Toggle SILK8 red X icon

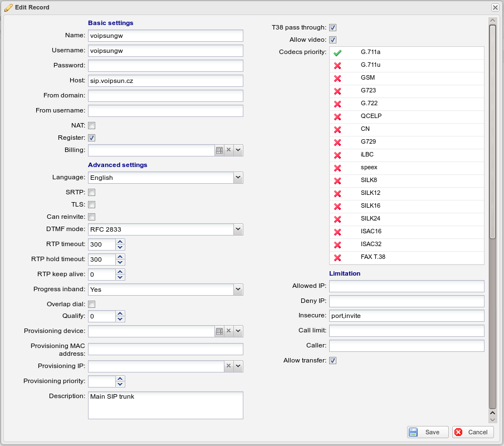pyautogui.click(x=337, y=181)
